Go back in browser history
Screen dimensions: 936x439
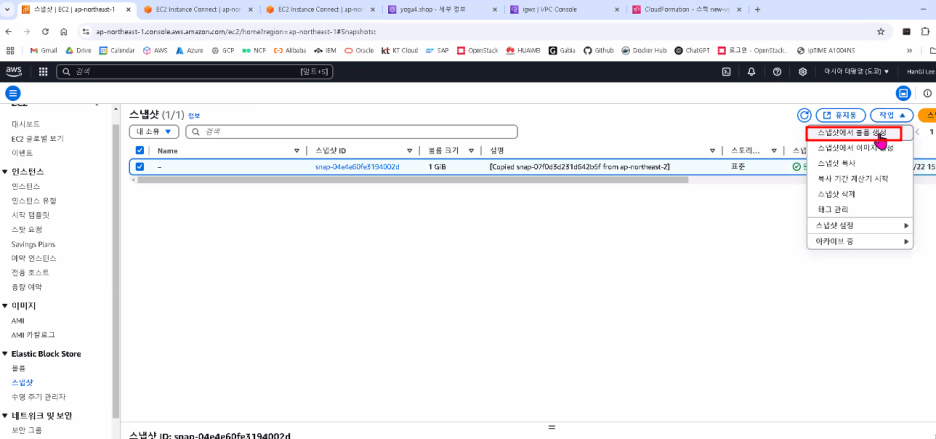8,32
